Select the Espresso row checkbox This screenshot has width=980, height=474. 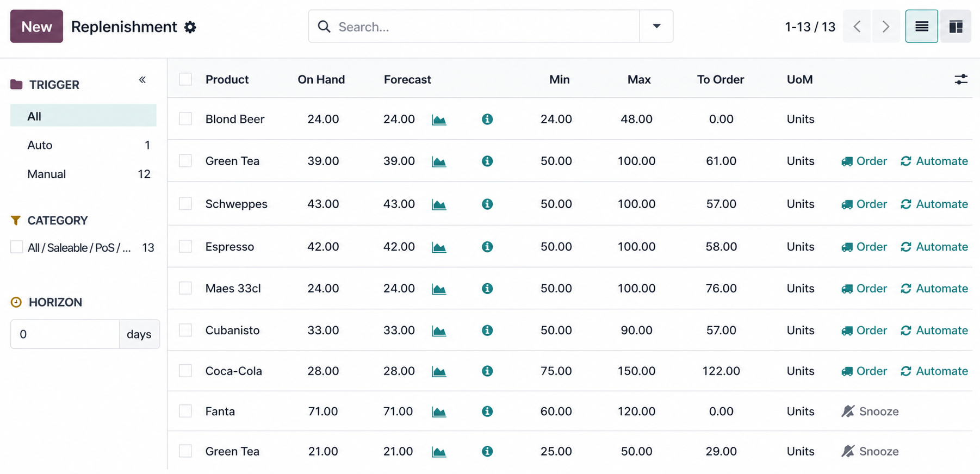click(x=185, y=246)
